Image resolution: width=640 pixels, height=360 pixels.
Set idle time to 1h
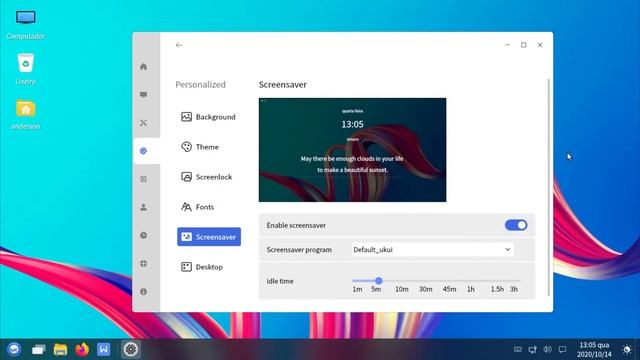click(471, 289)
